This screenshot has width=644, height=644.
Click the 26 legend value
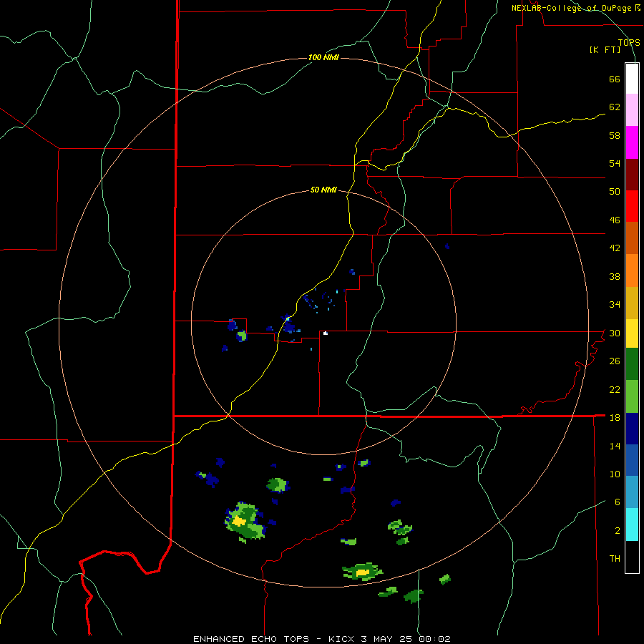[x=615, y=361]
